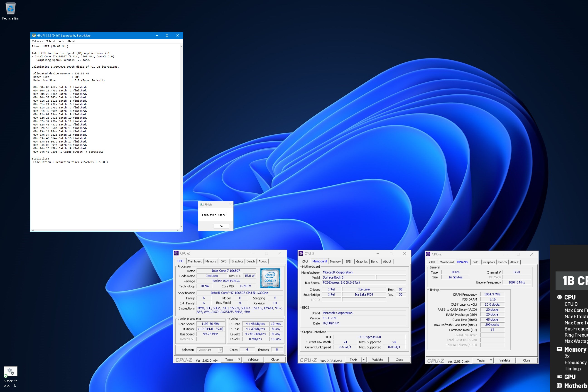Open the Submit menu in GPUPI

tap(51, 41)
